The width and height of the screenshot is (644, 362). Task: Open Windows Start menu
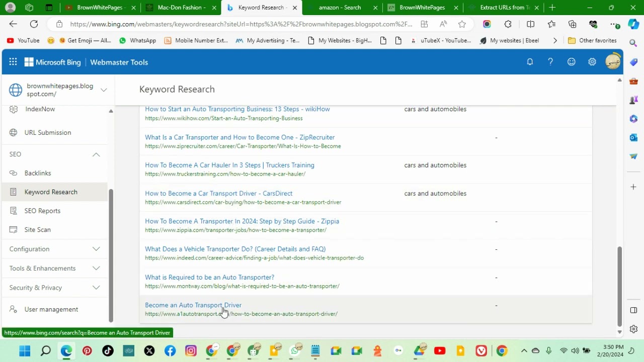pos(25,351)
